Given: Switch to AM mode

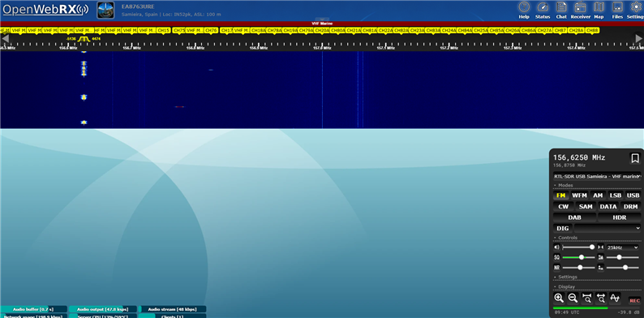Looking at the screenshot, I should tap(598, 196).
